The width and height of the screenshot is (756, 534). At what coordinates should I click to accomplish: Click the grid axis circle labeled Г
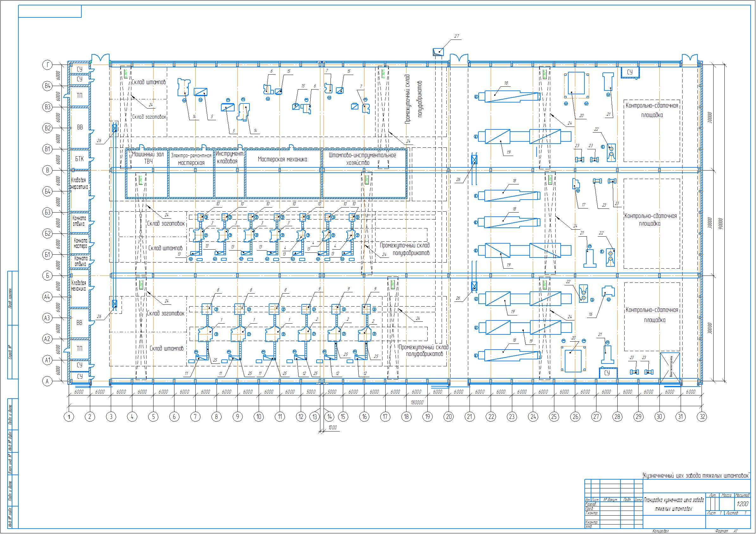pos(48,65)
